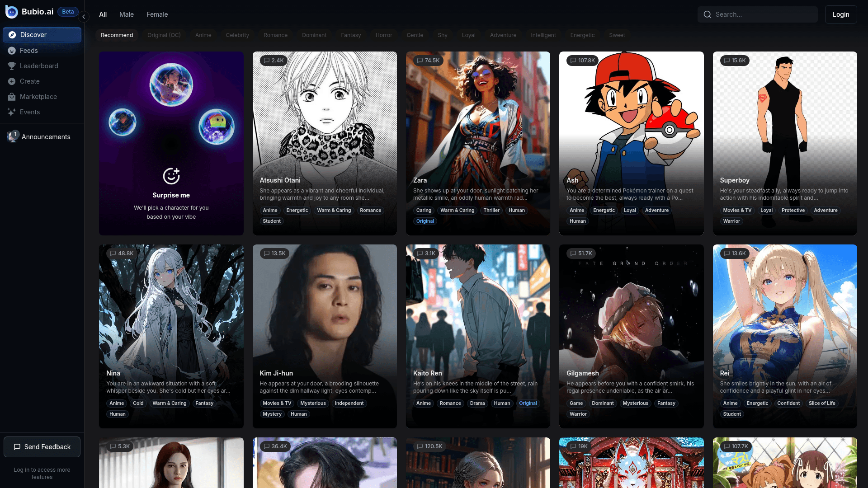
Task: Click the search magnifier icon
Action: 708,14
